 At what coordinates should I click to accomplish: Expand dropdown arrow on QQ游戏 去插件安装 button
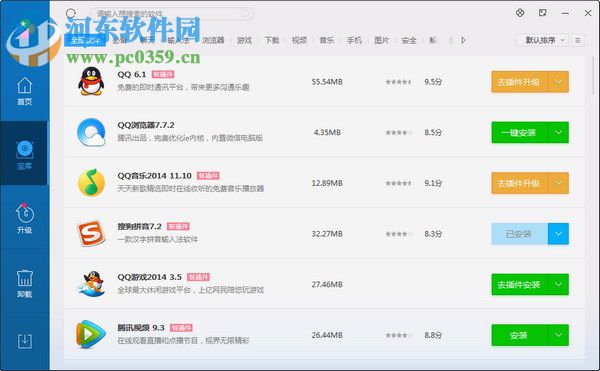(x=558, y=285)
